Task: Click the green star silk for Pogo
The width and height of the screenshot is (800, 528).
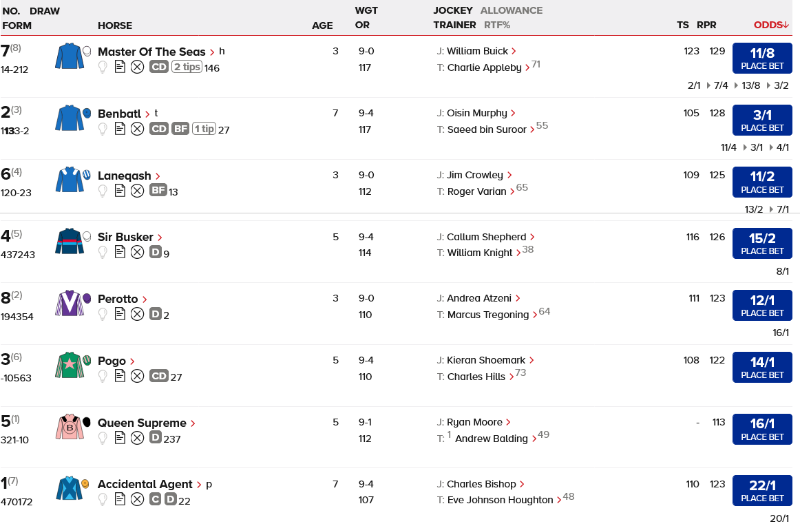Action: 70,366
